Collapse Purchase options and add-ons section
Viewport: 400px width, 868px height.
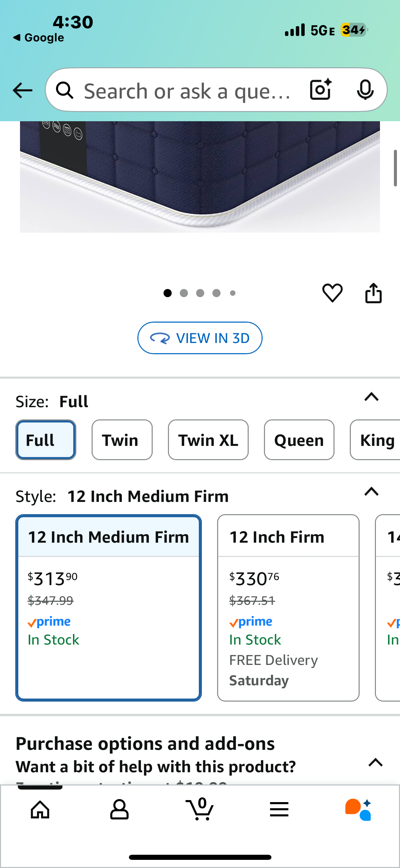tap(375, 763)
